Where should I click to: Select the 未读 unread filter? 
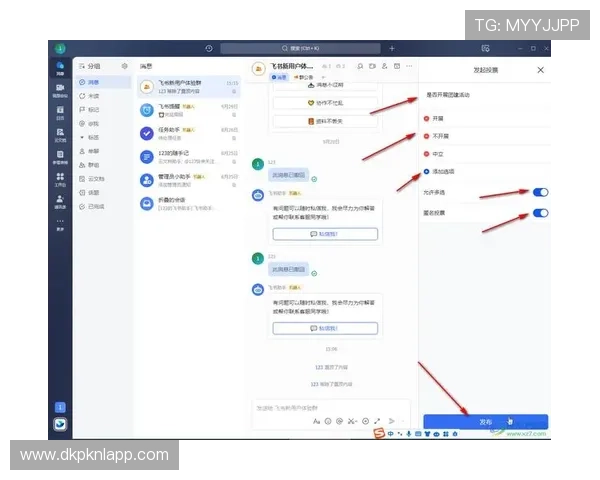tap(103, 96)
